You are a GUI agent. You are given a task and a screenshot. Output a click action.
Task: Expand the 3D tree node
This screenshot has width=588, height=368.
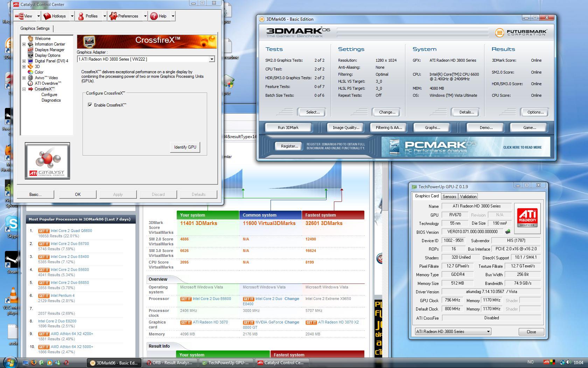pos(24,67)
